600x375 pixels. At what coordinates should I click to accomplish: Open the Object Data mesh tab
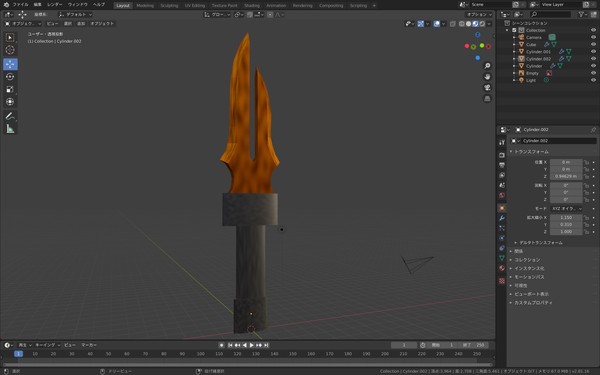point(502,258)
